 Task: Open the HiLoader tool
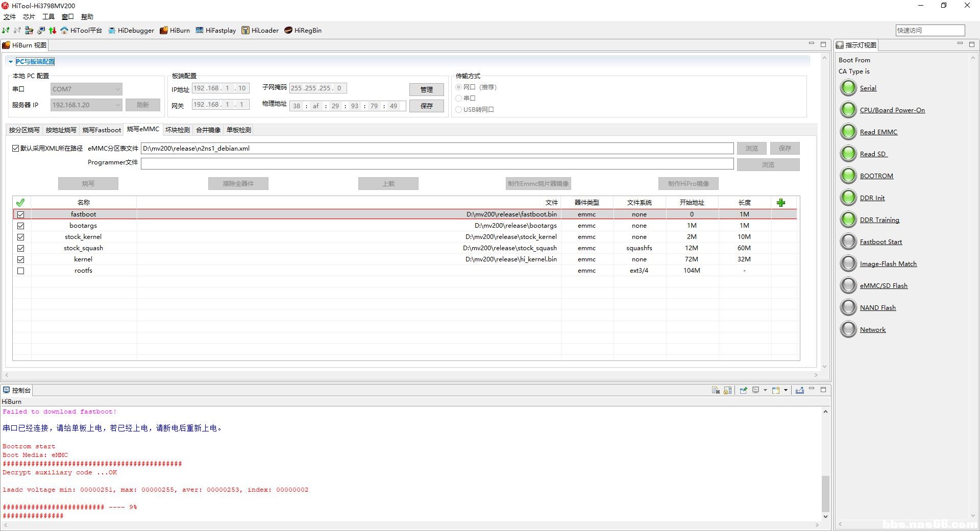coord(260,31)
